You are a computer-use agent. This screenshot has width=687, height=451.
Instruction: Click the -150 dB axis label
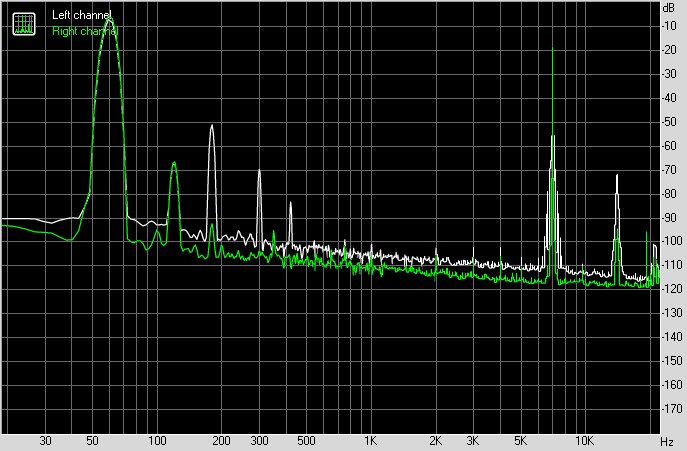[x=672, y=361]
